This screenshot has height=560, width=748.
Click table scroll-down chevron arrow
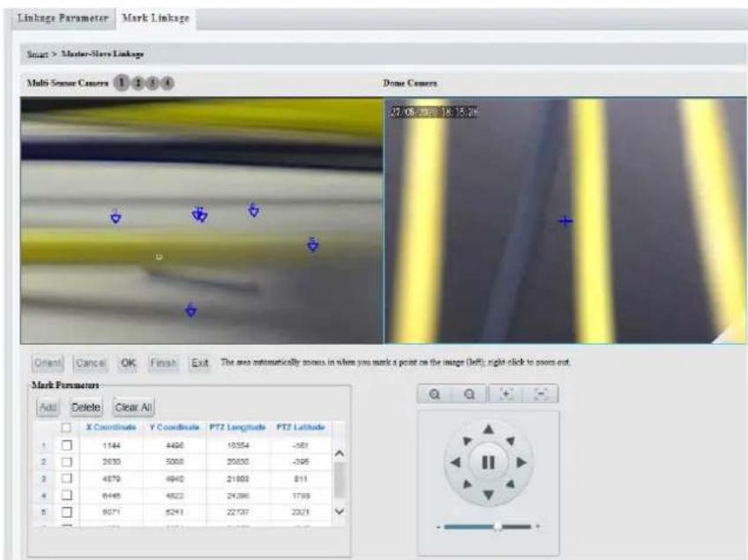(x=340, y=511)
